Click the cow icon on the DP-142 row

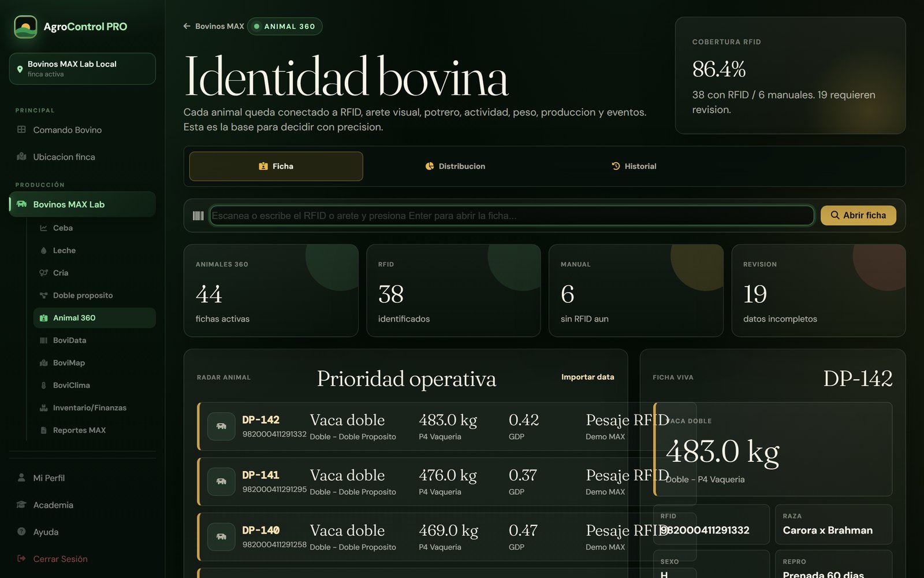click(221, 427)
